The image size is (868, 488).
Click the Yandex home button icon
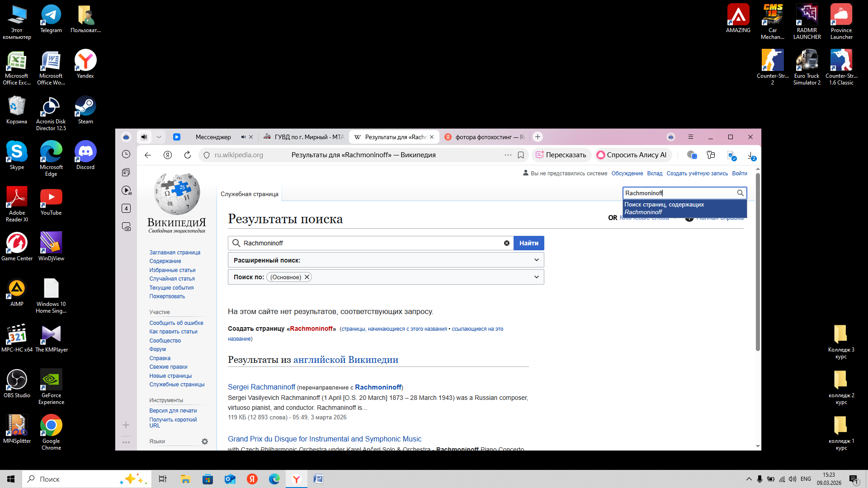click(x=168, y=155)
